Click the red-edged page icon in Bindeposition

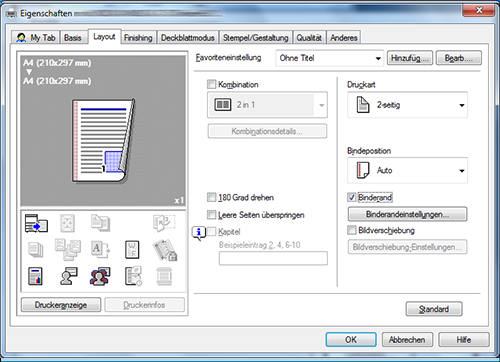coord(363,170)
